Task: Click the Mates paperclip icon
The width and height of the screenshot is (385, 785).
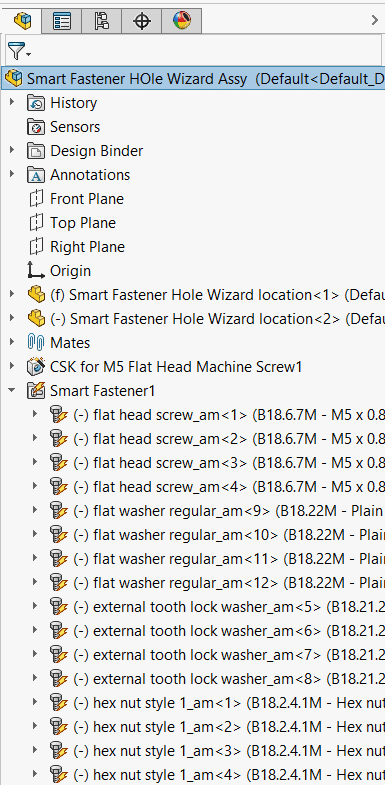Action: (36, 343)
